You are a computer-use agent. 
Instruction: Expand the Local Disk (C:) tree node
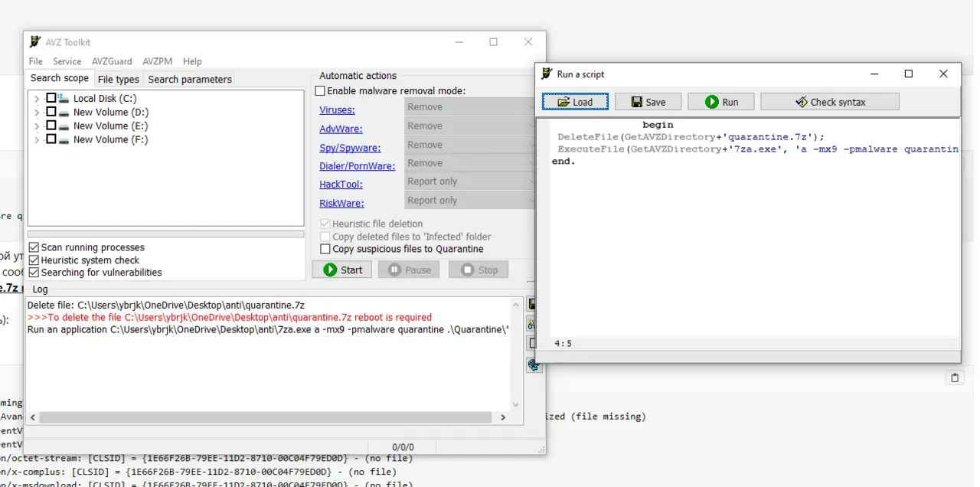[x=36, y=98]
